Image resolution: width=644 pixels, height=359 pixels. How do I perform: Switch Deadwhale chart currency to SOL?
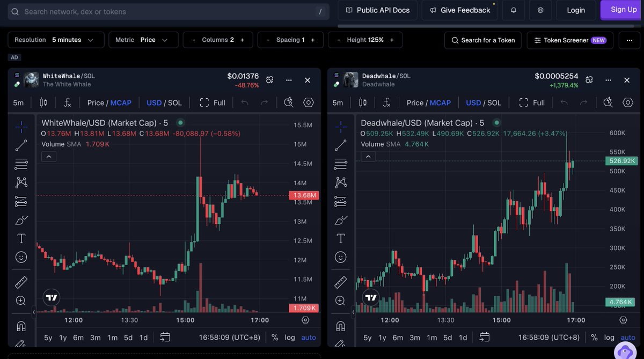pos(494,102)
